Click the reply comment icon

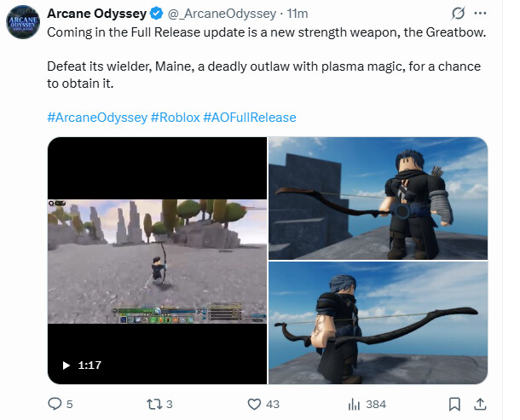click(x=55, y=404)
